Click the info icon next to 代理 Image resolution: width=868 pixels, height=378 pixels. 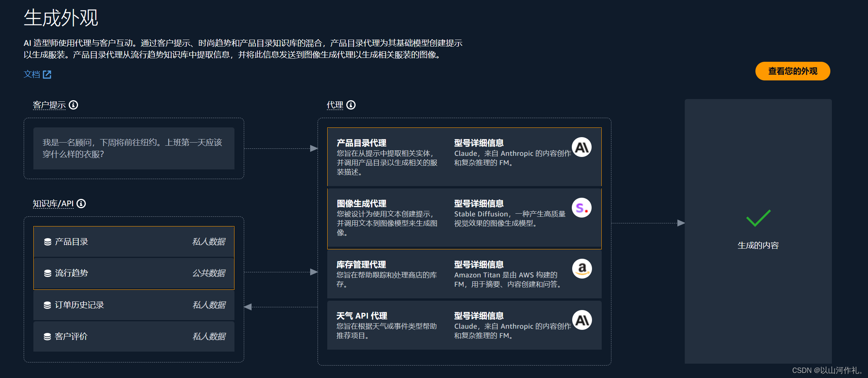351,105
